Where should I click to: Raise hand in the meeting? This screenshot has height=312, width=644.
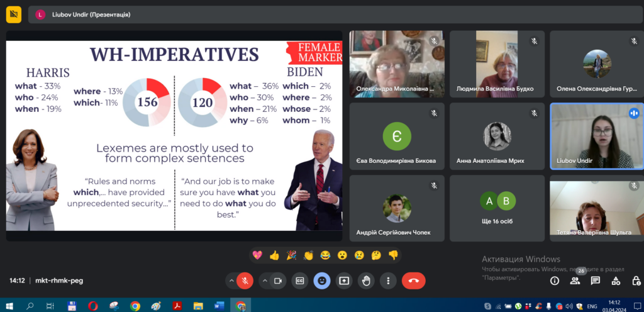[x=366, y=281]
